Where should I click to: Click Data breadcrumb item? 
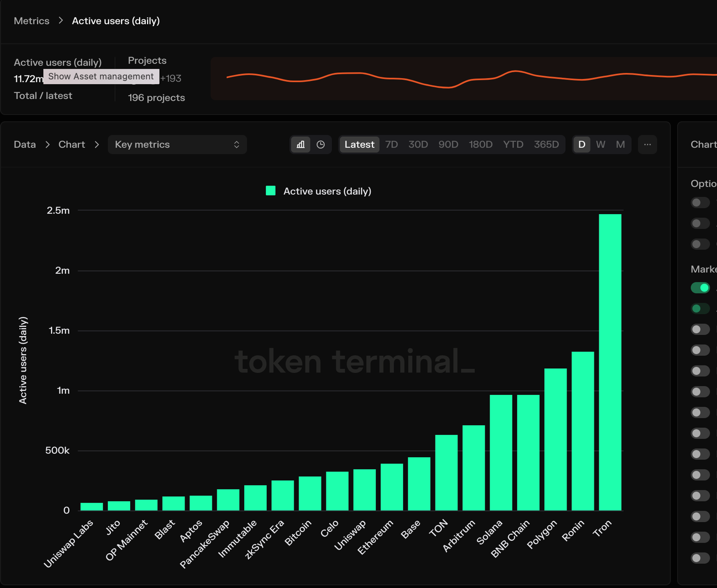pos(24,145)
